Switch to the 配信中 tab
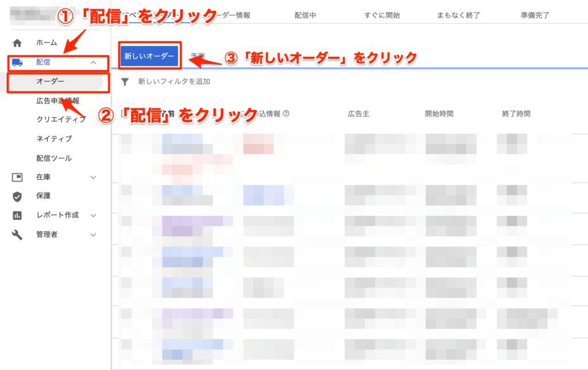This screenshot has width=588, height=370. coord(305,16)
